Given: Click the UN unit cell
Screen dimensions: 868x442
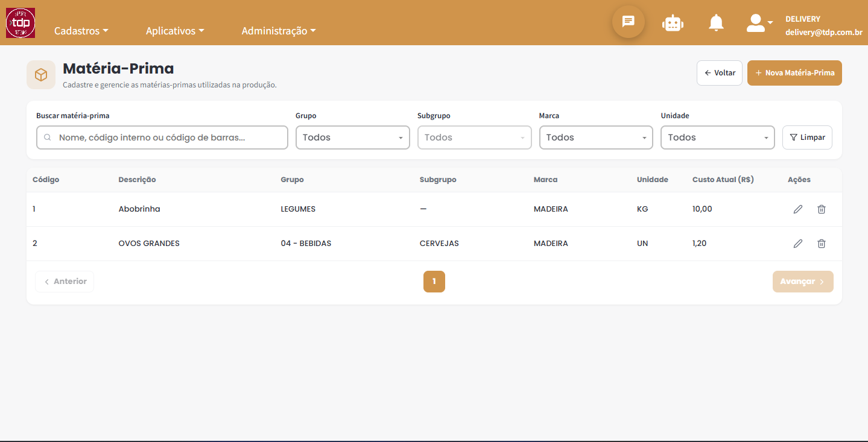Looking at the screenshot, I should click(x=642, y=244).
